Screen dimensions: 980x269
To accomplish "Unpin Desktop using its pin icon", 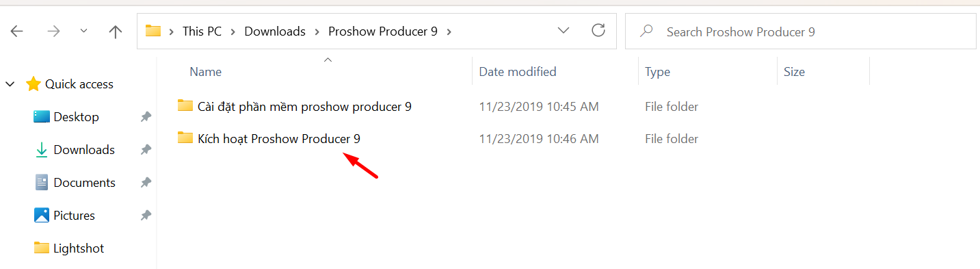I will pos(146,117).
